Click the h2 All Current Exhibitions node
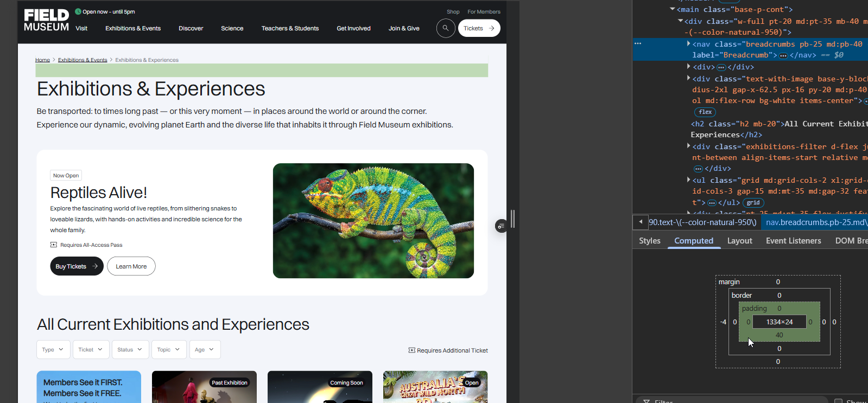The image size is (868, 403). (779, 129)
